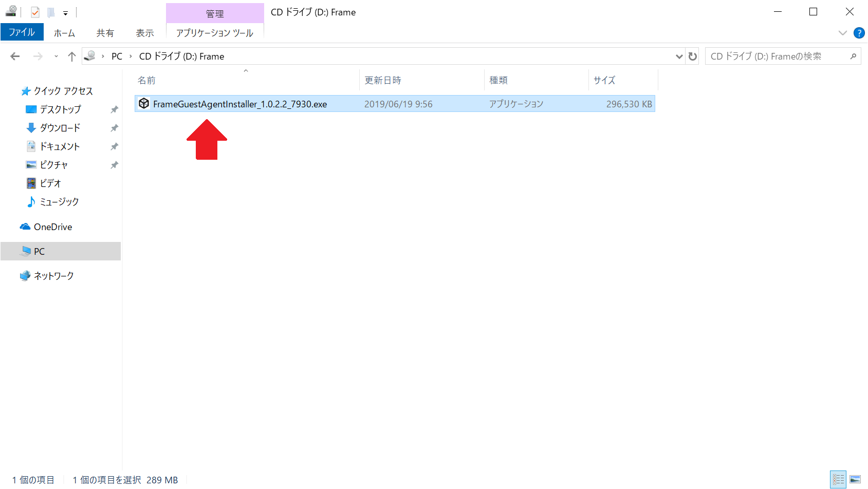Open the address bar history dropdown

pos(679,57)
